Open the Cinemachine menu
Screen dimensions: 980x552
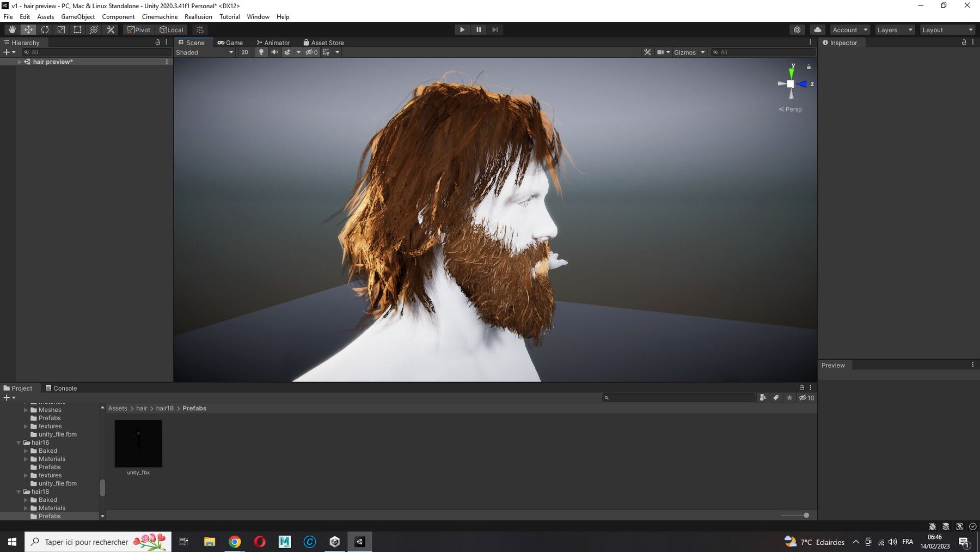pyautogui.click(x=160, y=17)
